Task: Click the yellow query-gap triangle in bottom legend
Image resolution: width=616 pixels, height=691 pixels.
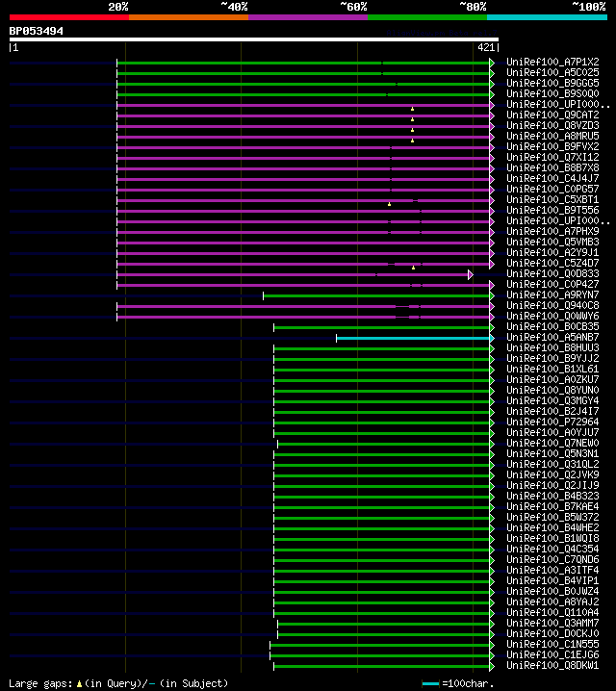Action: click(79, 684)
